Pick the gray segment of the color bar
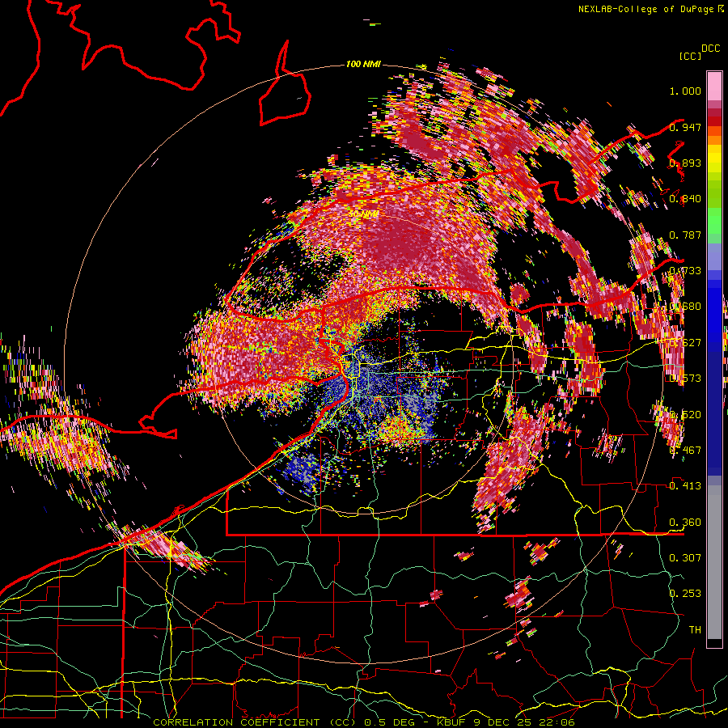The width and height of the screenshot is (728, 728). coord(714,564)
